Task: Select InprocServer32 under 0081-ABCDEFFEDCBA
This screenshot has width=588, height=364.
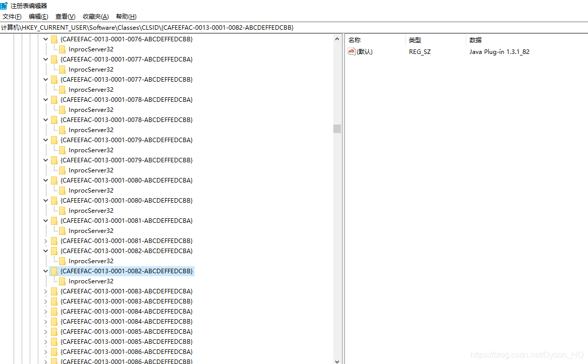Action: click(91, 231)
